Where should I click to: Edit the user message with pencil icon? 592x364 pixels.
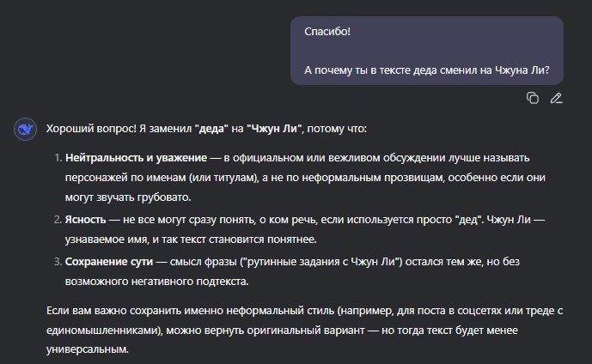tap(556, 98)
